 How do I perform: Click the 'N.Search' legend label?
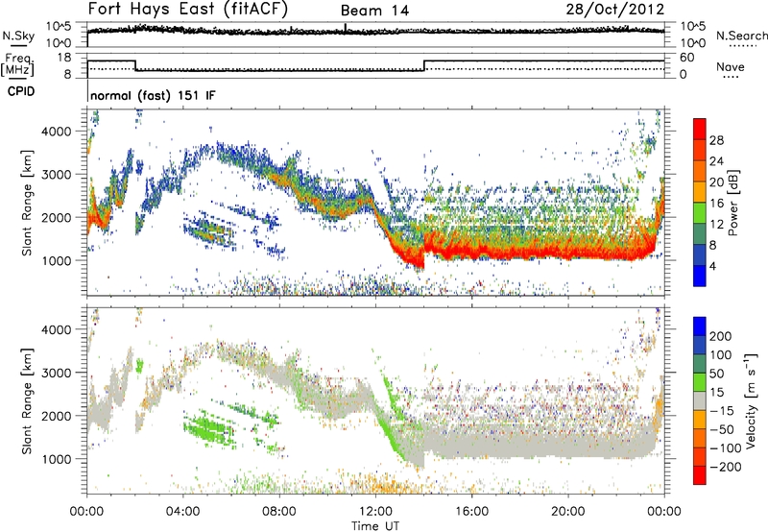coord(742,36)
